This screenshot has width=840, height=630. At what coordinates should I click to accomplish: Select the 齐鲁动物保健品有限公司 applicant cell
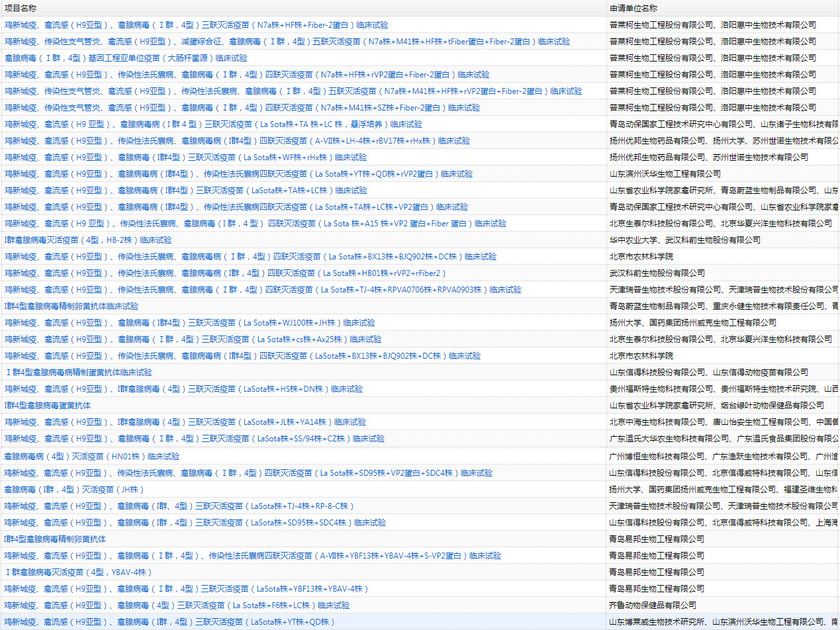coord(652,606)
